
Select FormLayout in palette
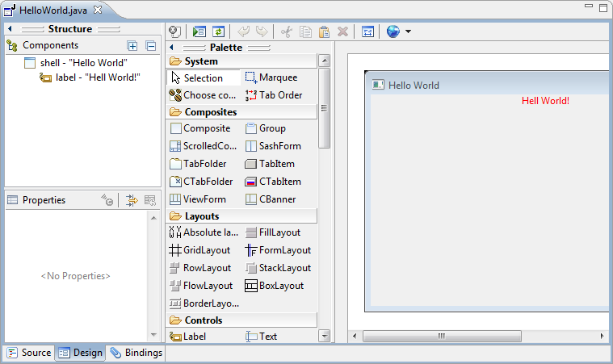[278, 250]
